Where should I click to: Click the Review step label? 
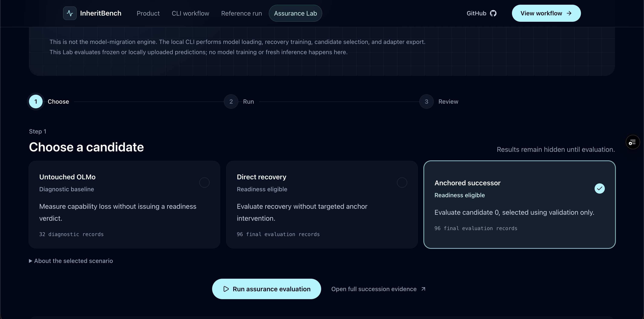point(448,102)
